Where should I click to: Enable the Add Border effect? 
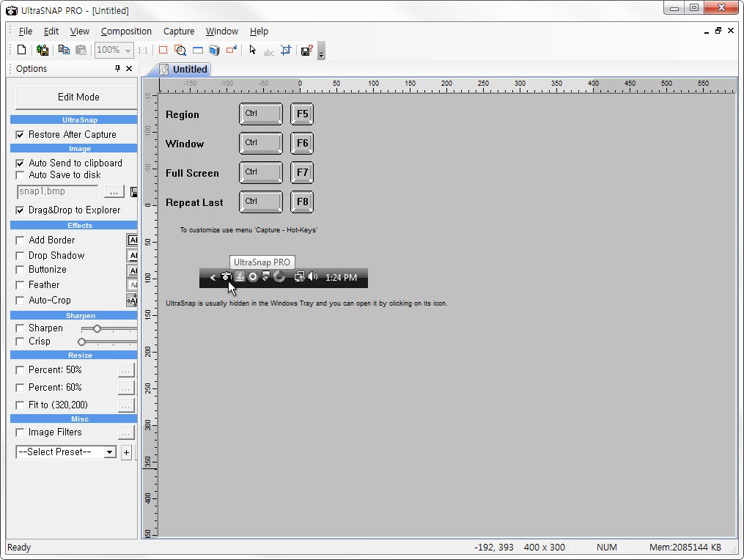tap(20, 240)
